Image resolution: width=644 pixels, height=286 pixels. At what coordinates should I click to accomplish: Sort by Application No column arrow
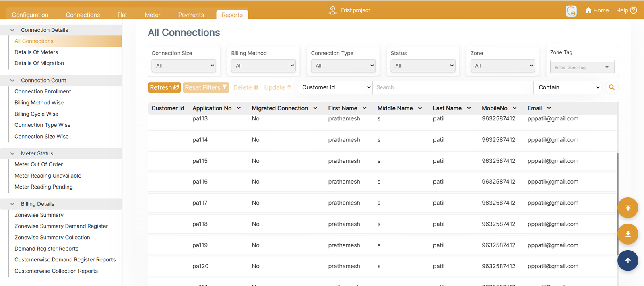[x=239, y=108]
